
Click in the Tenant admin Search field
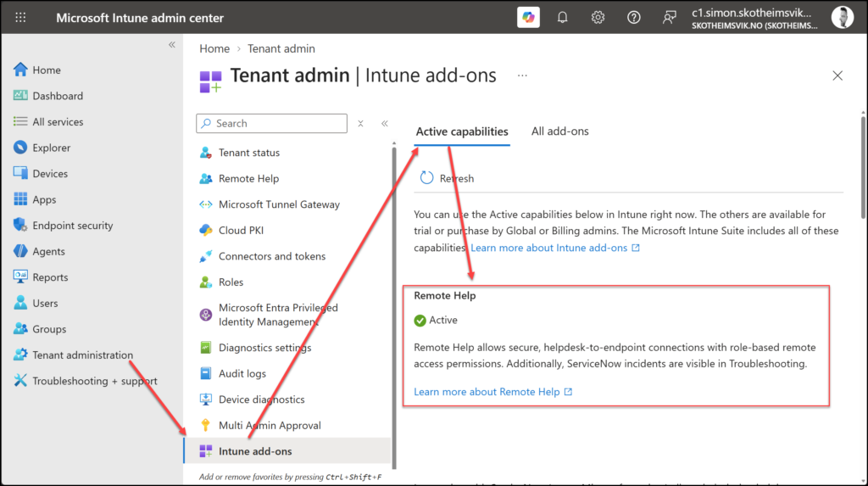[272, 124]
